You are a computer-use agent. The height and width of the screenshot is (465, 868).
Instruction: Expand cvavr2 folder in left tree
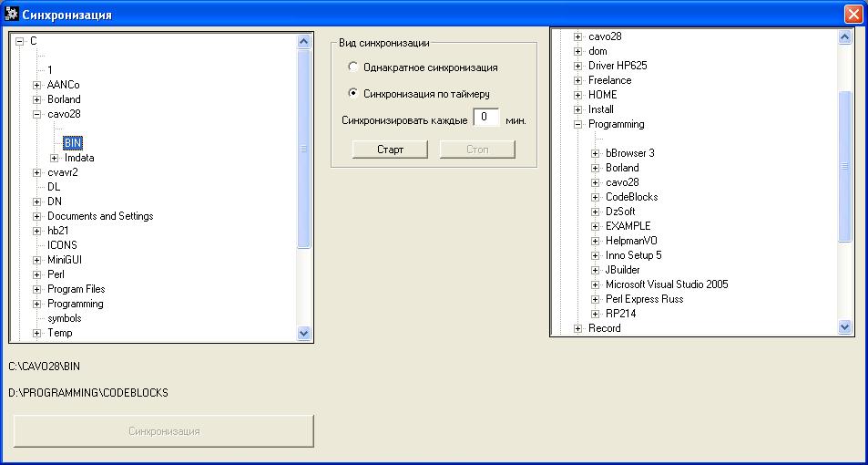click(x=37, y=172)
